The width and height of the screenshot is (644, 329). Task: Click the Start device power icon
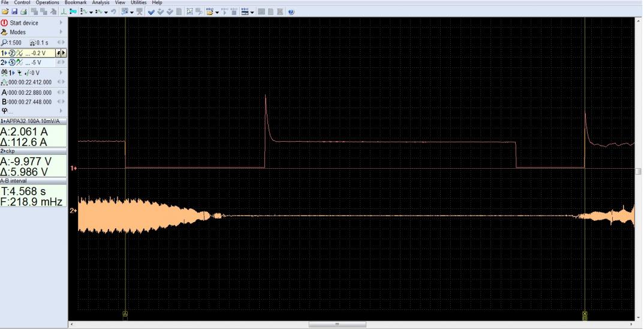[5, 23]
